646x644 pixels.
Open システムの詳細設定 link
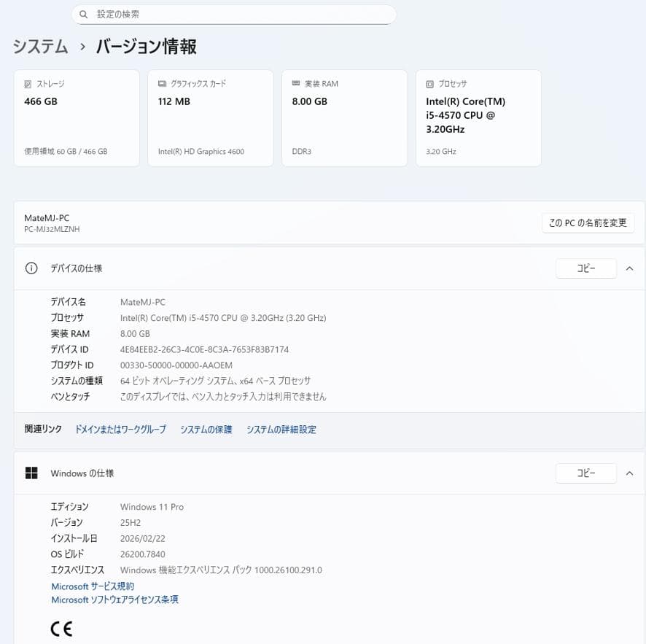tap(281, 430)
